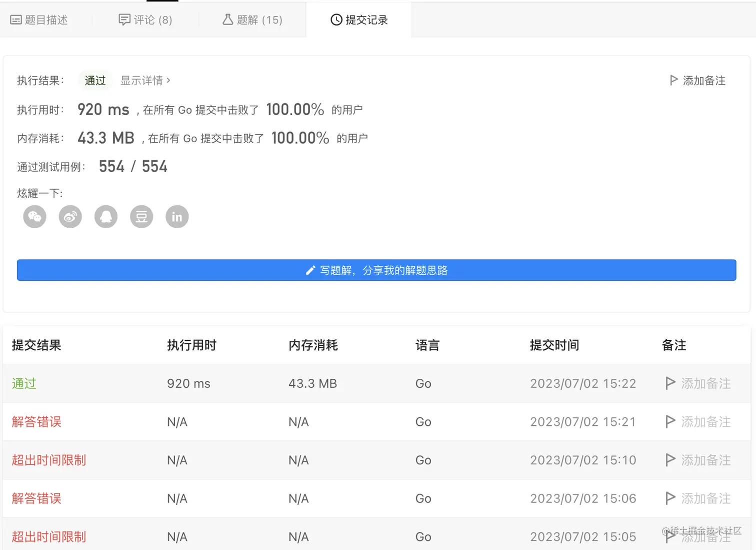Viewport: 756px width, 550px height.
Task: Click the flask icon on 题解 tab
Action: click(228, 20)
